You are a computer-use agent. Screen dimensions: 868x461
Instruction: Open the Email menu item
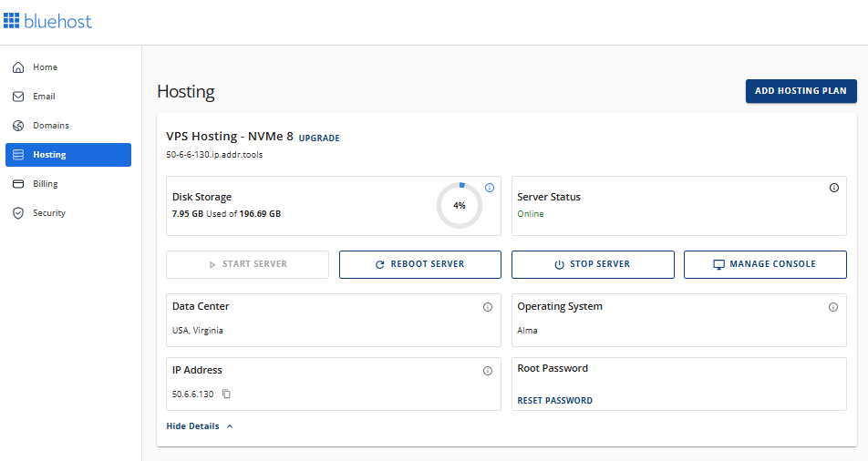point(68,97)
